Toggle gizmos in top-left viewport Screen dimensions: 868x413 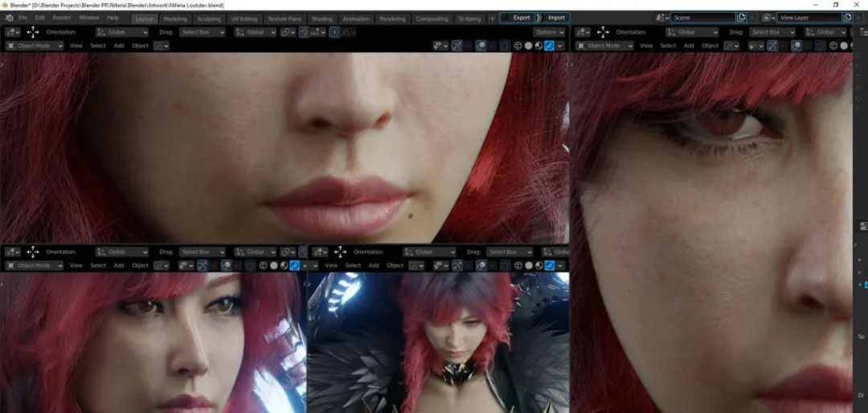[457, 45]
